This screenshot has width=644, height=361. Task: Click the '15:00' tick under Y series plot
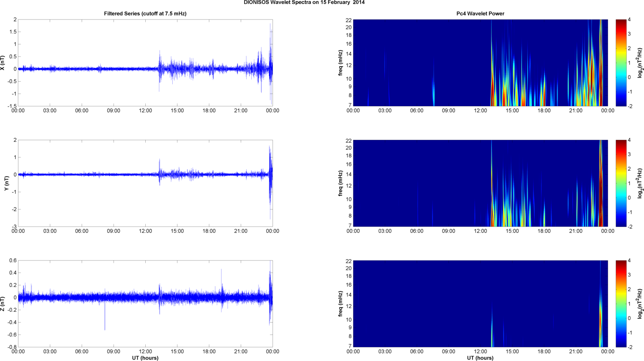(177, 231)
